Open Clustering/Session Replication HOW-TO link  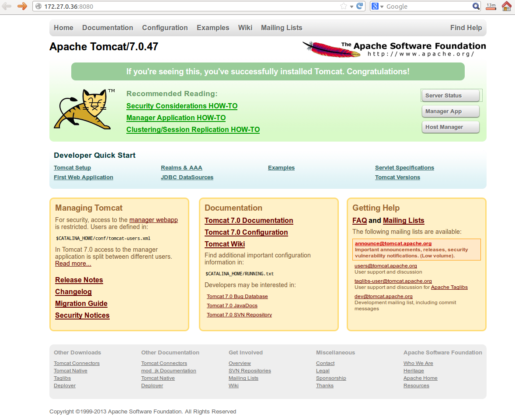click(x=193, y=130)
